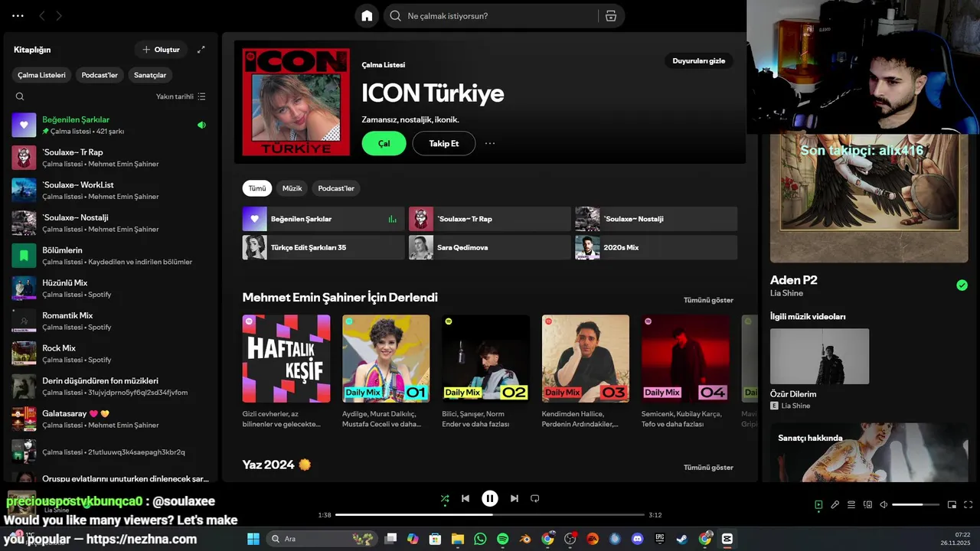Click Duyuruları gizle button
This screenshot has height=551, width=980.
(698, 60)
